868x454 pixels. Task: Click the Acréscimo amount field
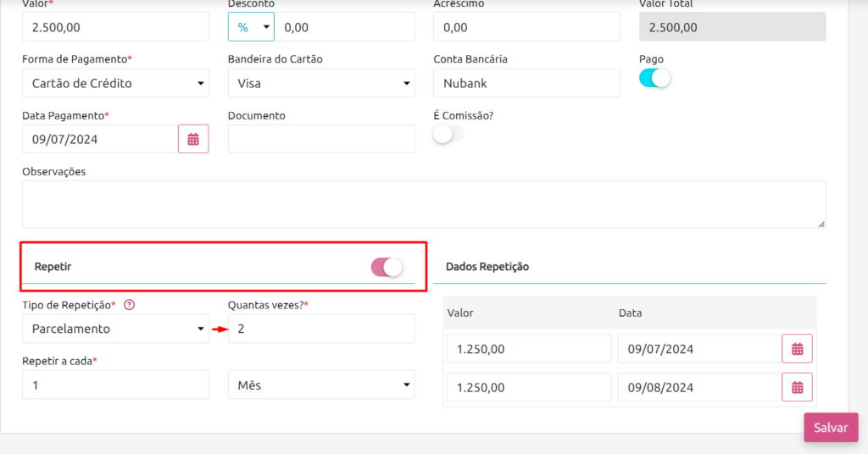tap(527, 27)
